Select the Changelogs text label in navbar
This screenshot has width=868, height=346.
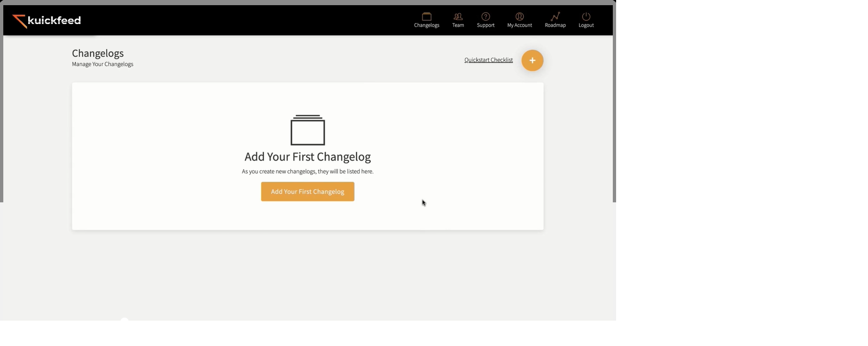point(426,25)
